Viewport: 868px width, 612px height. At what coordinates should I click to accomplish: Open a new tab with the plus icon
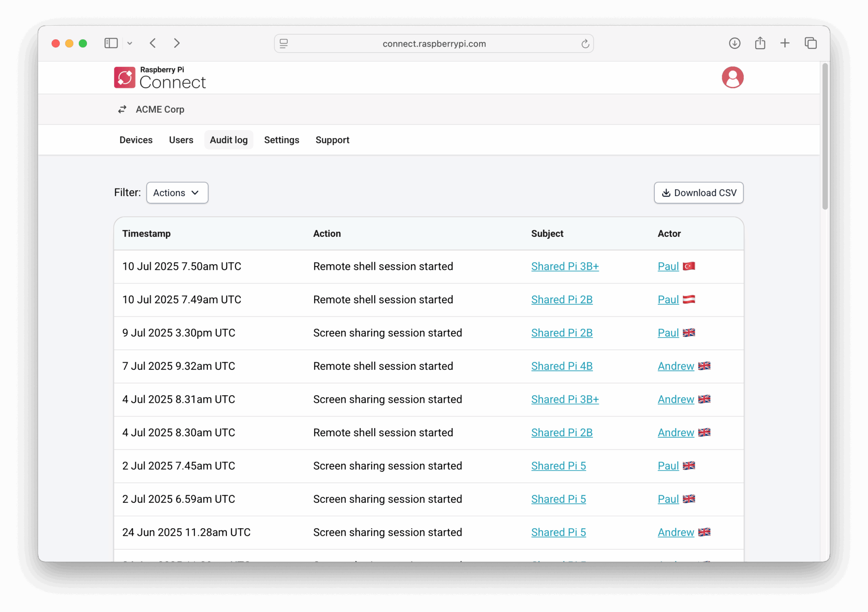[785, 43]
